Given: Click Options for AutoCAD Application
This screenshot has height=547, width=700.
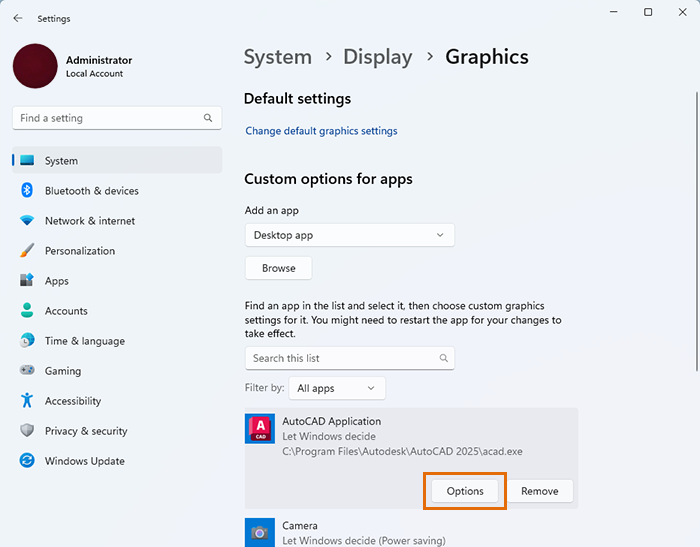Looking at the screenshot, I should pyautogui.click(x=465, y=491).
